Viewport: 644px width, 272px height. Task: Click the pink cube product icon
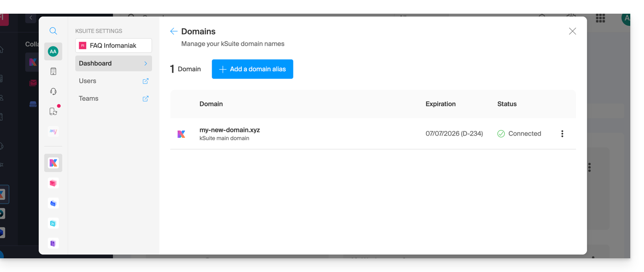[53, 183]
